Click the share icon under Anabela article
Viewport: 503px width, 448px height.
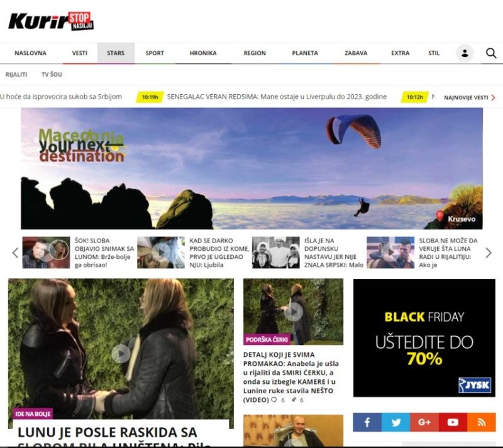(x=294, y=400)
